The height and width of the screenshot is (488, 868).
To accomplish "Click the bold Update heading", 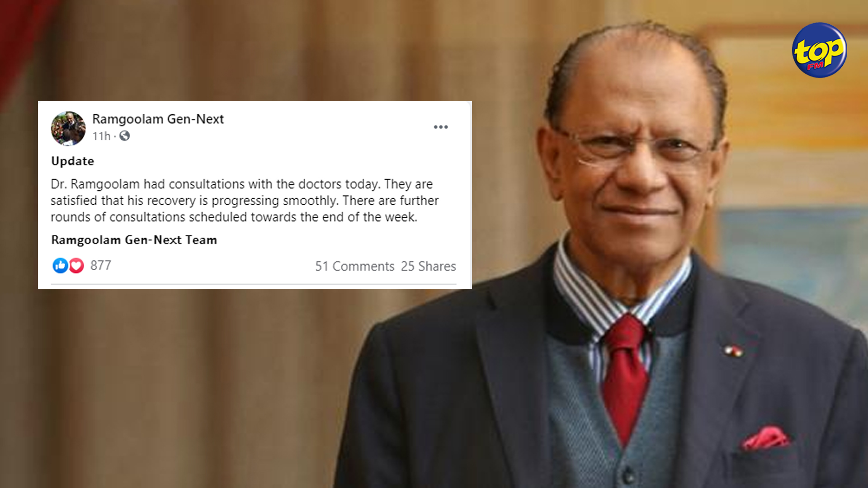I will click(73, 161).
